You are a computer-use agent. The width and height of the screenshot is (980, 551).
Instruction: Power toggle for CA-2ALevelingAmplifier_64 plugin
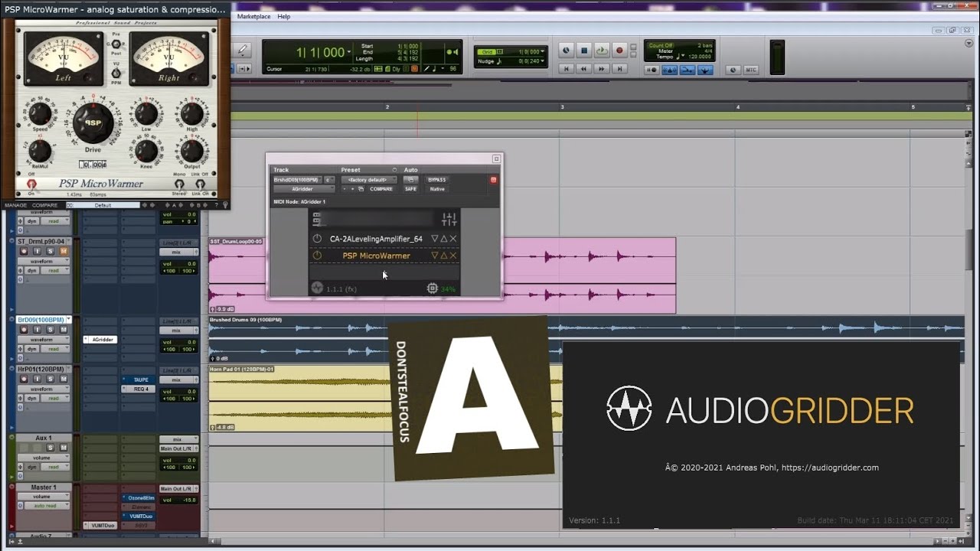[317, 239]
